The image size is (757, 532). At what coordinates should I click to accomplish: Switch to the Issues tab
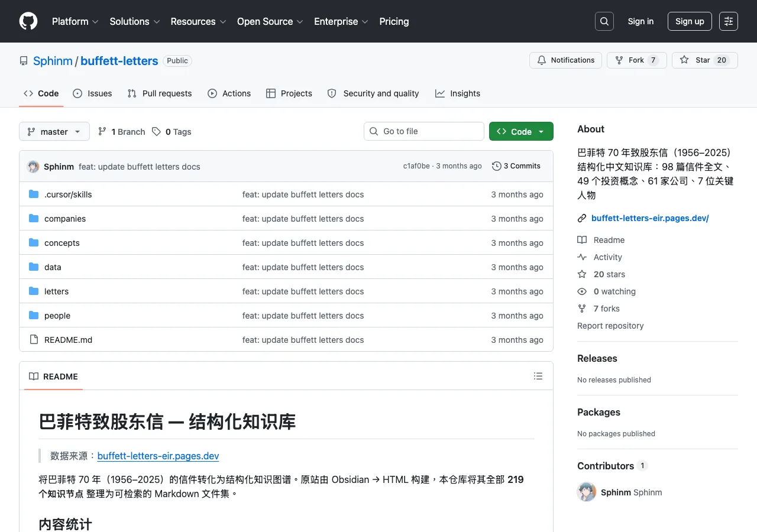point(92,93)
